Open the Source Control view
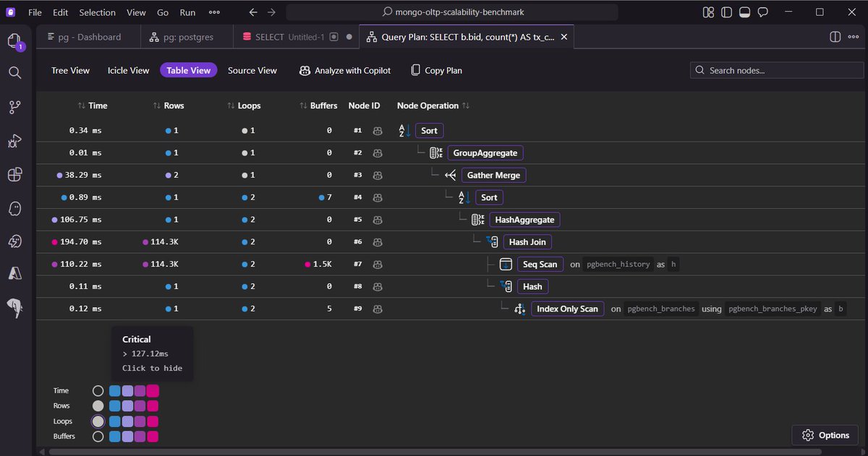 tap(14, 107)
